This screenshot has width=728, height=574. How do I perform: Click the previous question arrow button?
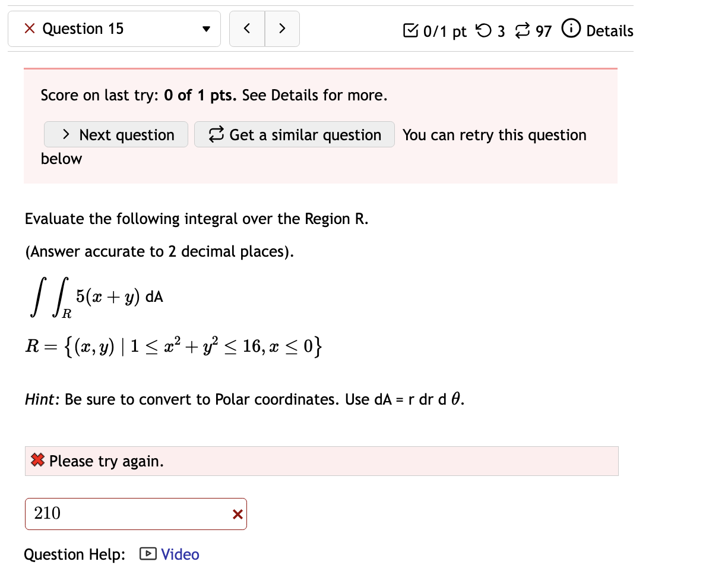247,28
